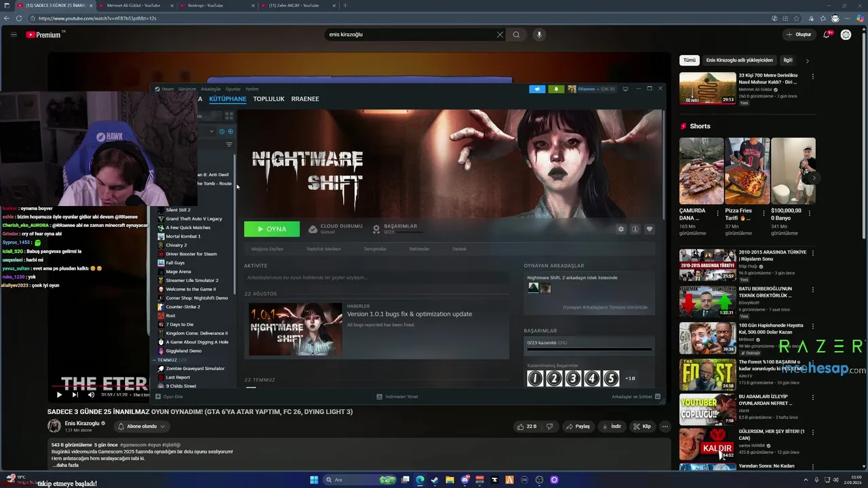Click Oynayan Arkadaşların Tümünü Görüntüle

tap(605, 307)
